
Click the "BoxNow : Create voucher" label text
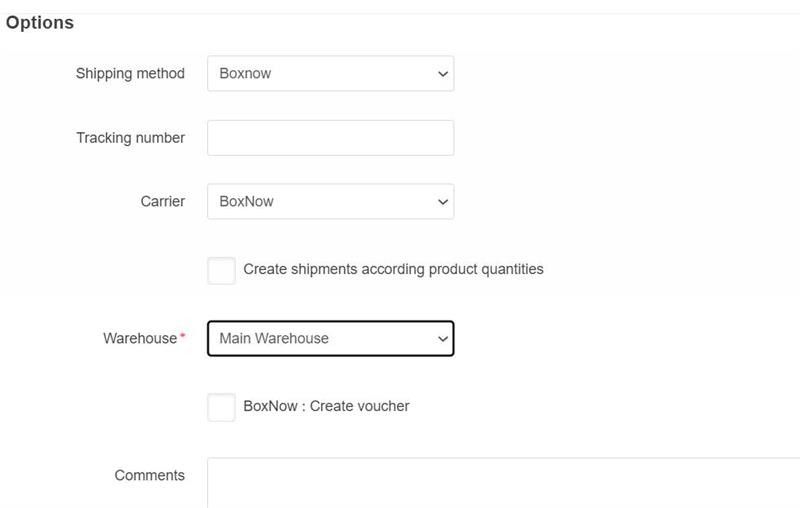point(326,406)
